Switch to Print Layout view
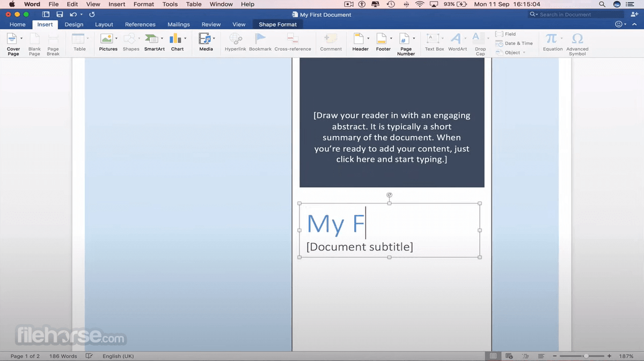 (x=493, y=356)
